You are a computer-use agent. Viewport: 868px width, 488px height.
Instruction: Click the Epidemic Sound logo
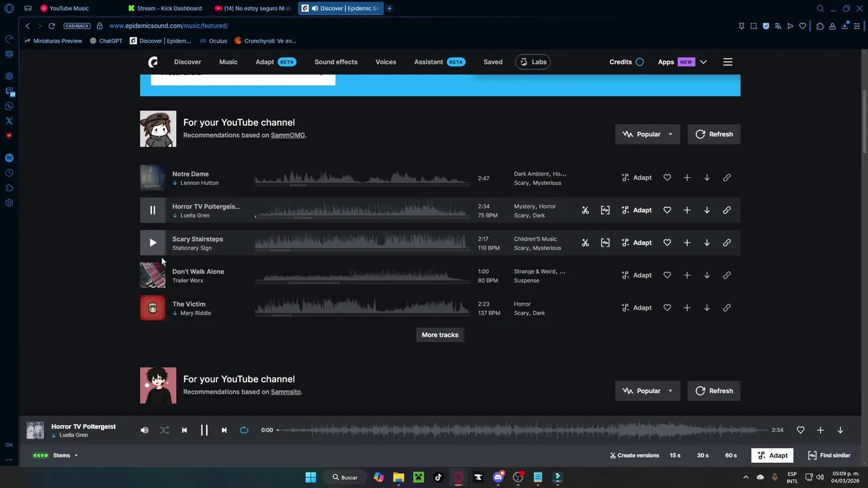[153, 62]
